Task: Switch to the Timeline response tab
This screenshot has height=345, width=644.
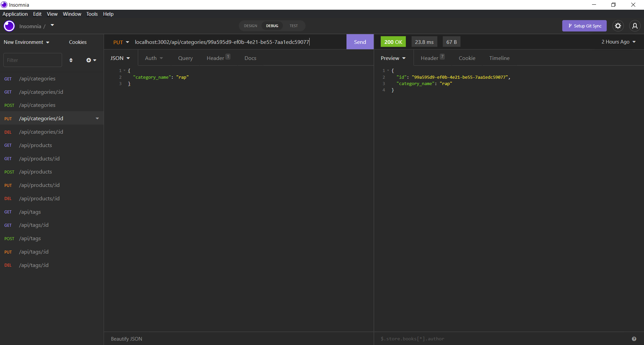Action: click(499, 58)
